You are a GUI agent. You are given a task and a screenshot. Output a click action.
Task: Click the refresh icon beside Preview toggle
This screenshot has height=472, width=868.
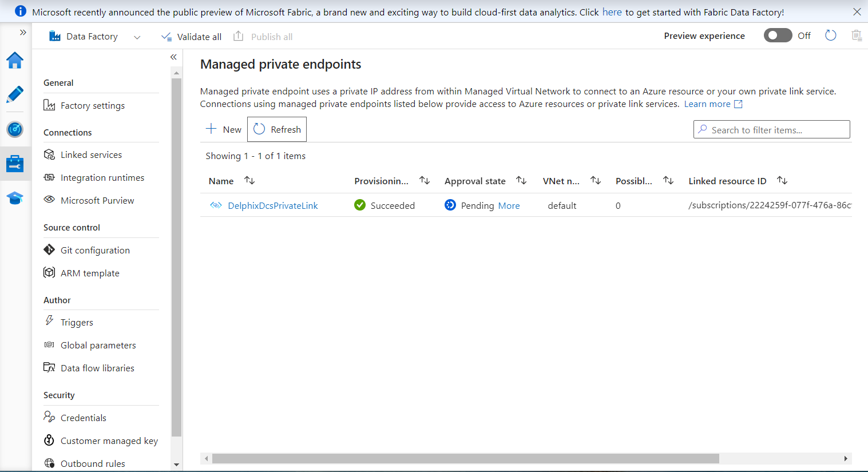click(830, 35)
